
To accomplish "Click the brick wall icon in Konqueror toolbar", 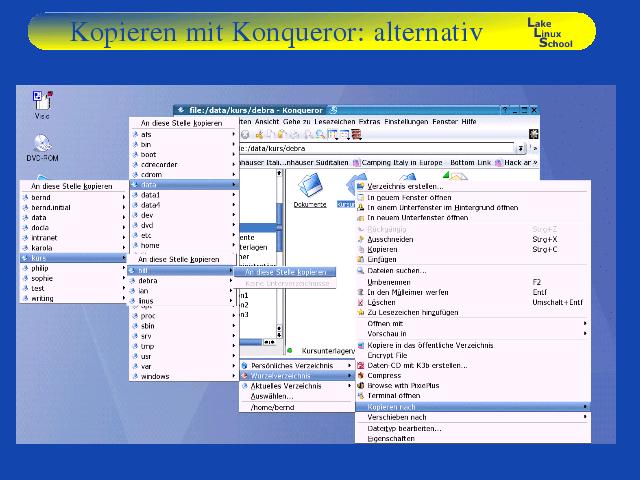I will click(357, 134).
